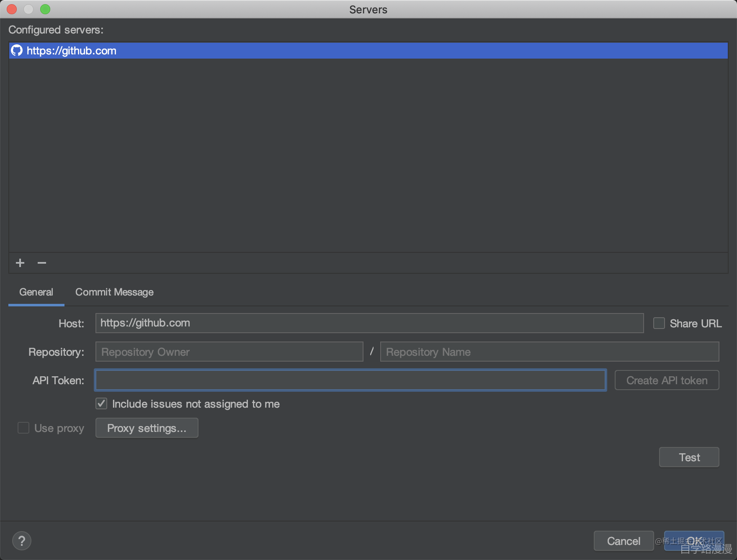Select the https://github.com server row
Image resolution: width=737 pixels, height=560 pixels.
click(x=368, y=51)
